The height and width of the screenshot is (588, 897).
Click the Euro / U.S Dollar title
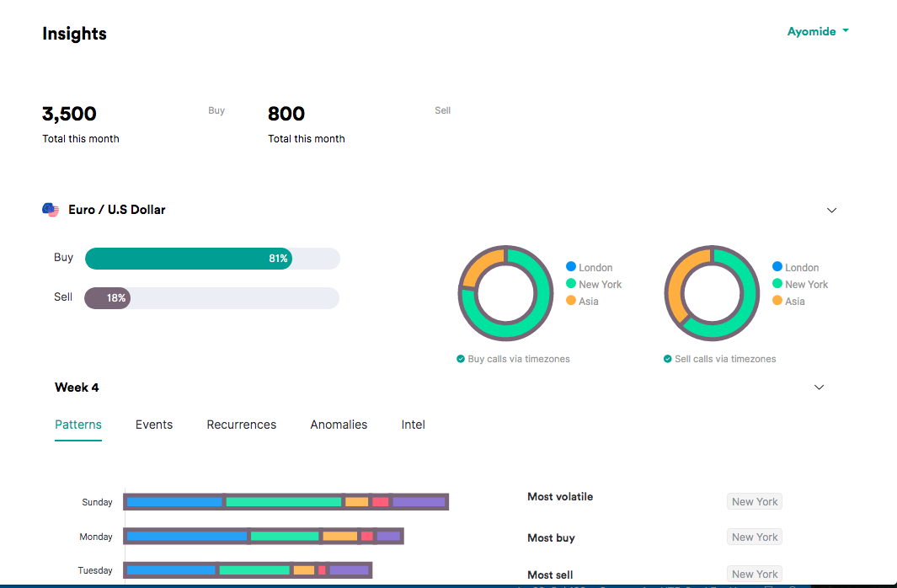click(117, 210)
